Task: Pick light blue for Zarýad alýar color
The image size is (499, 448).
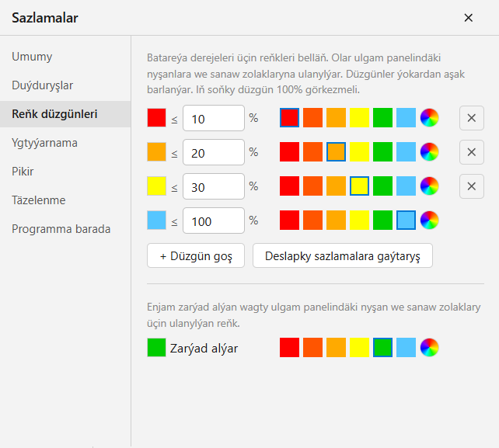Action: click(x=406, y=348)
